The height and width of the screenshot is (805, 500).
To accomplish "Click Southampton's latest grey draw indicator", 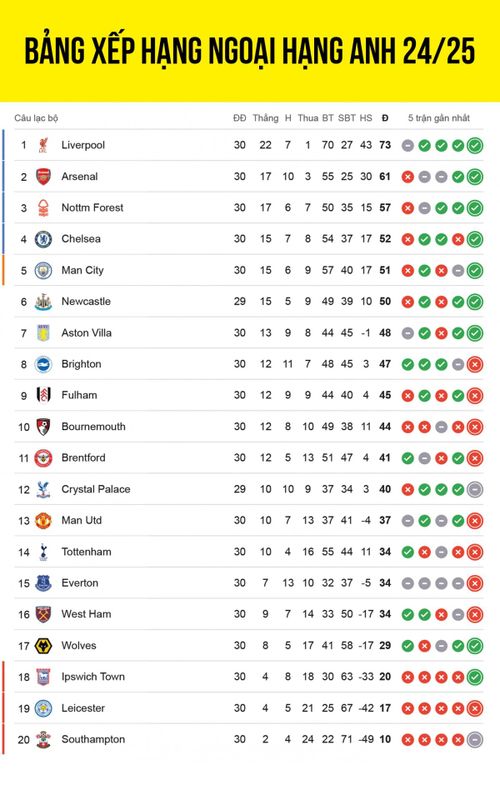I will click(475, 739).
